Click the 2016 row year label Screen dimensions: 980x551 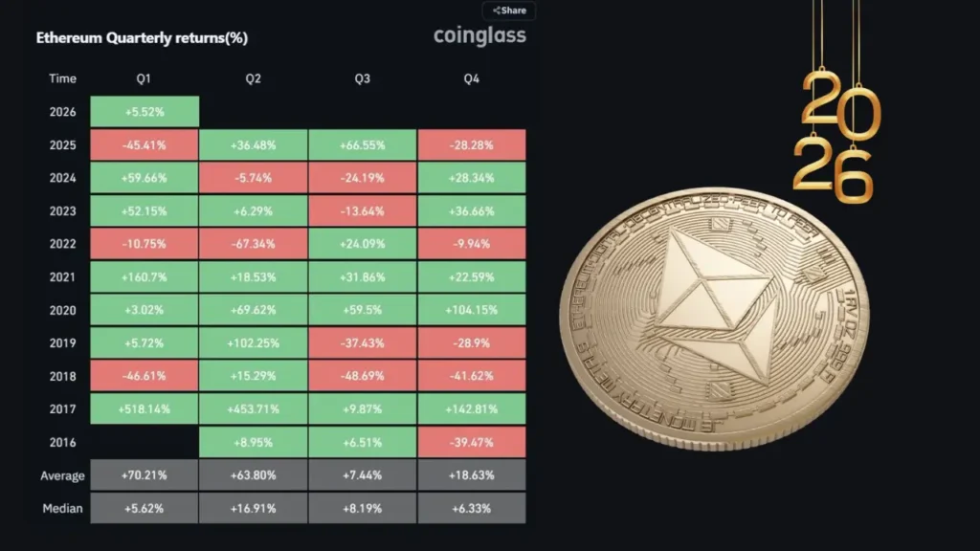pos(62,442)
